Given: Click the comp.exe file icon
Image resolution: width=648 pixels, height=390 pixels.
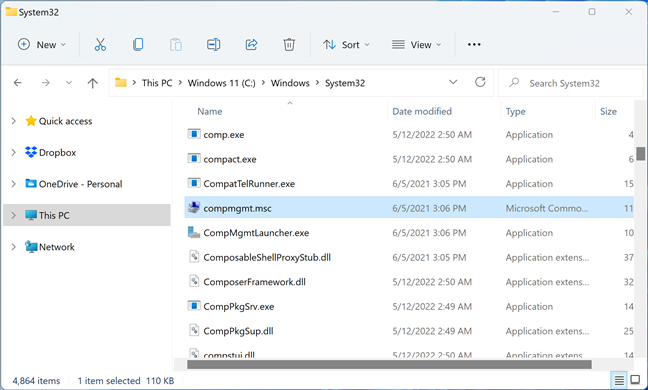Looking at the screenshot, I should pyautogui.click(x=194, y=134).
